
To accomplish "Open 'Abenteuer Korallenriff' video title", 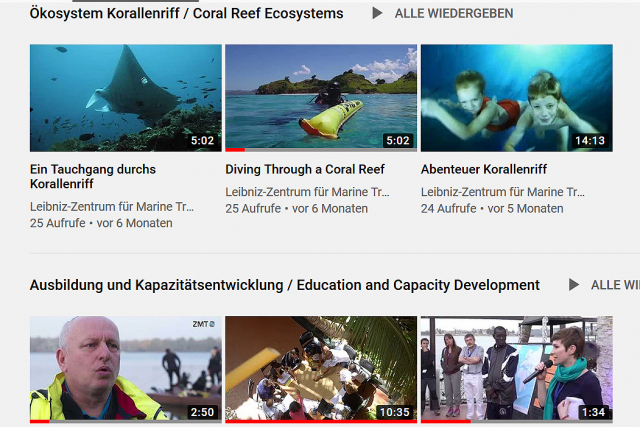I will tap(484, 169).
